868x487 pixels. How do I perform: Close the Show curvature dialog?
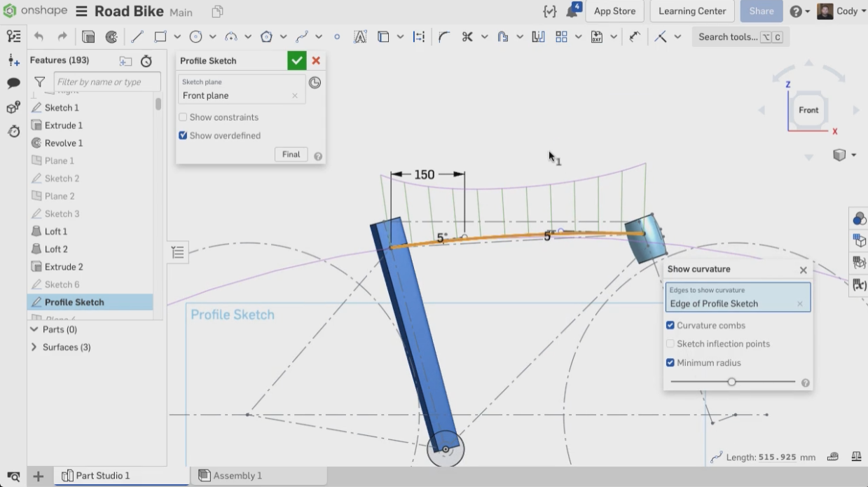pyautogui.click(x=804, y=270)
